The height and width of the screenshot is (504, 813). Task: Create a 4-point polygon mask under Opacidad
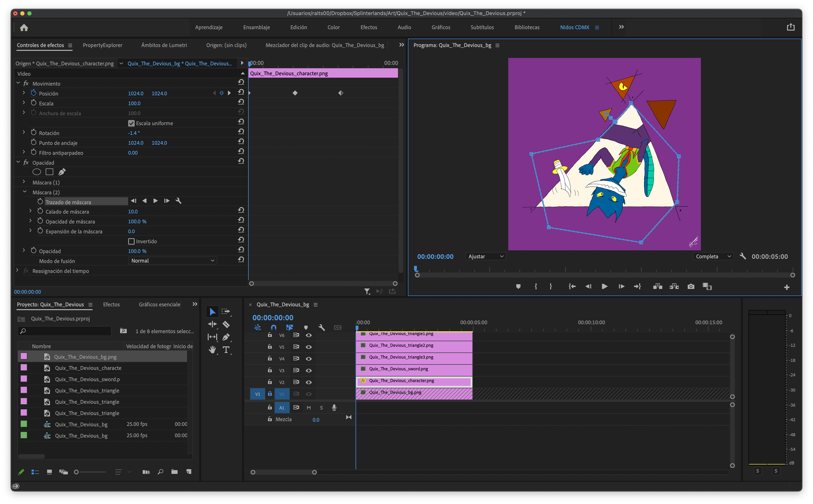pos(49,172)
